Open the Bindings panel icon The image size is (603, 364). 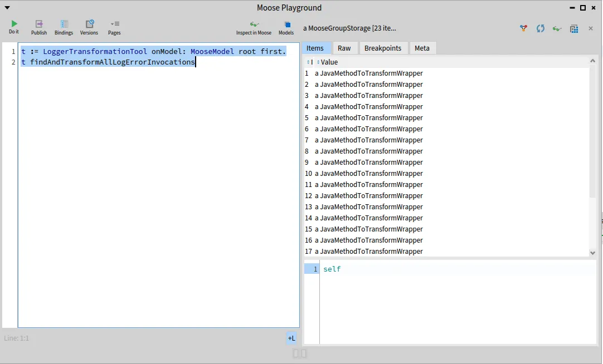click(64, 28)
